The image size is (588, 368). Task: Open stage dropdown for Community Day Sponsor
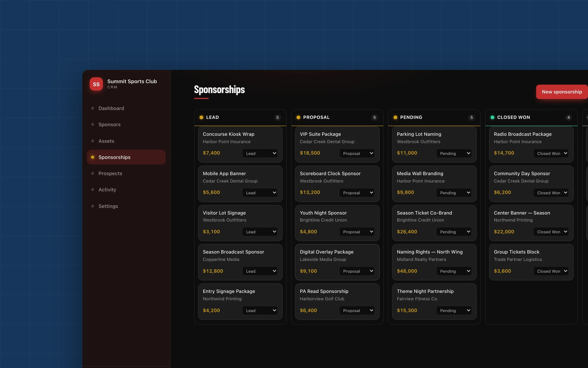point(551,193)
